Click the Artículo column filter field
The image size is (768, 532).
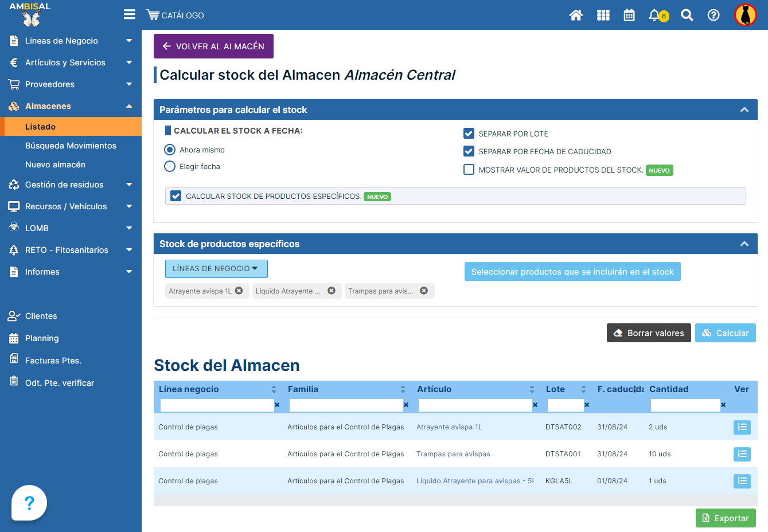(475, 405)
